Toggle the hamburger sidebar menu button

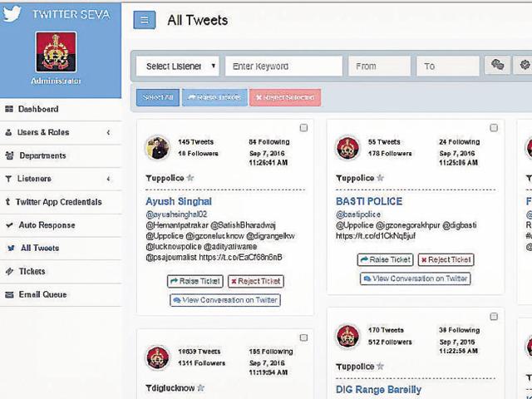[145, 20]
